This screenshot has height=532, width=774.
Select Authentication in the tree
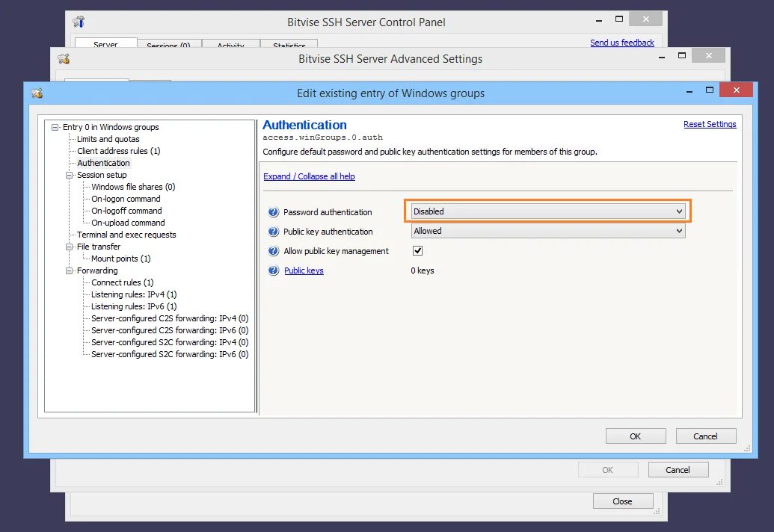(x=103, y=163)
